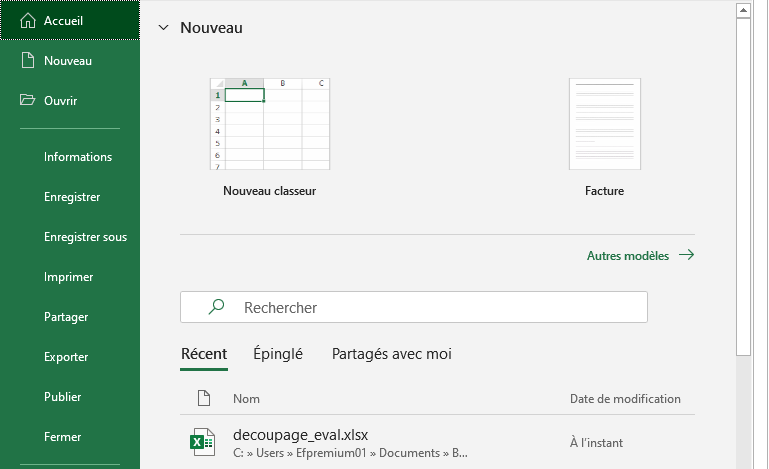Select the Facture template thumbnail
Viewport: 769px width, 469px height.
tap(604, 124)
